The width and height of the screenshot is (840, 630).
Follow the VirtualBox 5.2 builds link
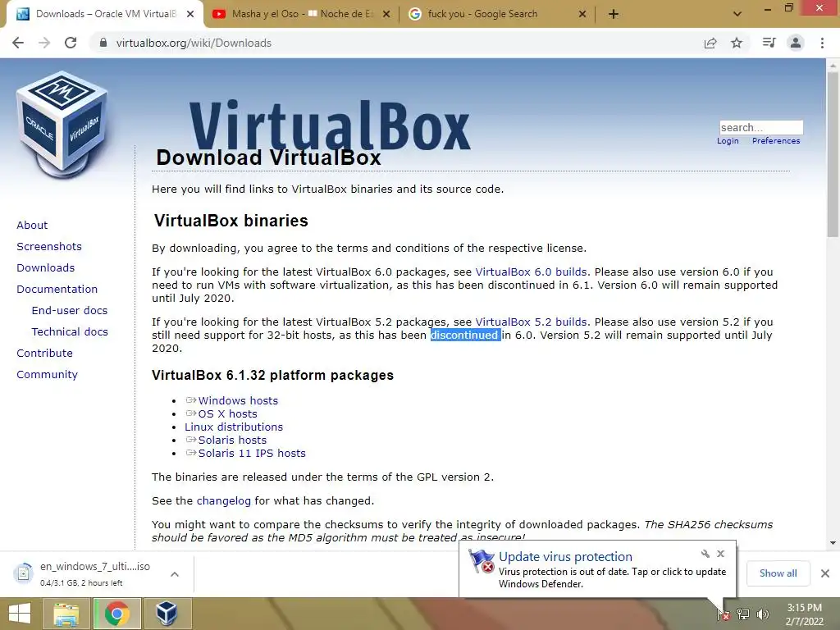pos(531,322)
